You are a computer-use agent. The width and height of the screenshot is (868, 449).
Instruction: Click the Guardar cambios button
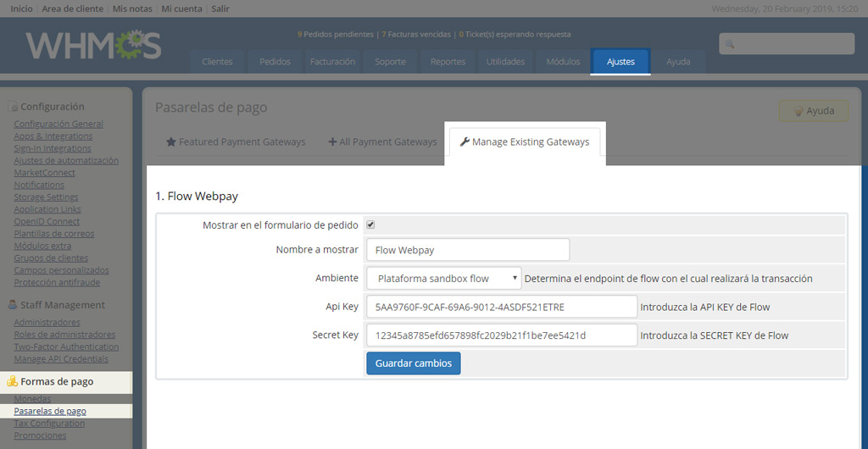pos(414,363)
